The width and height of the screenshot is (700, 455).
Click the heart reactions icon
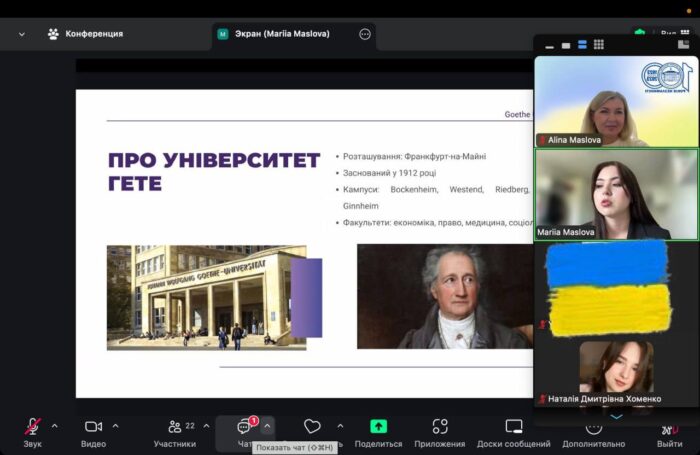pyautogui.click(x=312, y=427)
